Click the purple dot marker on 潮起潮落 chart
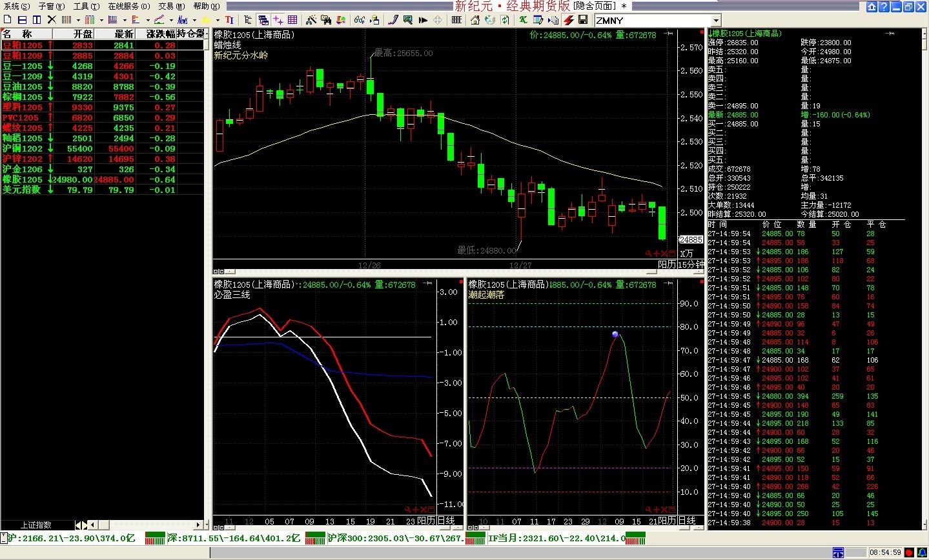The width and height of the screenshot is (929, 560). tap(615, 334)
